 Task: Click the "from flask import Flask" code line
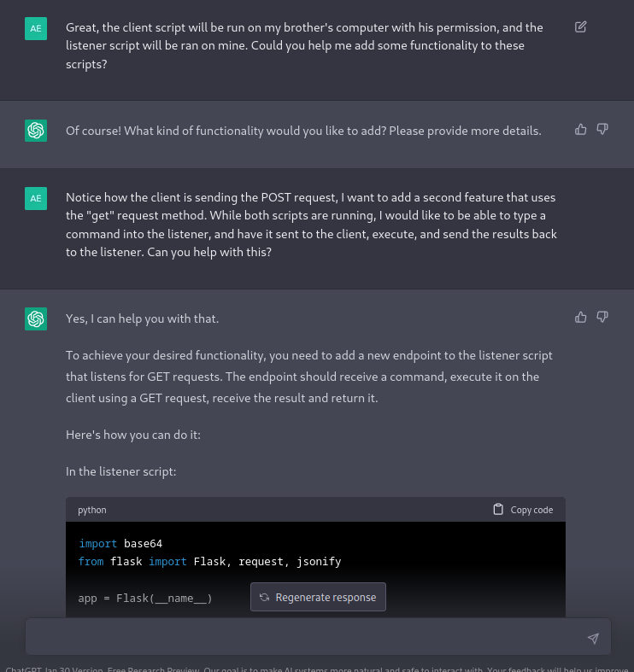click(x=209, y=561)
